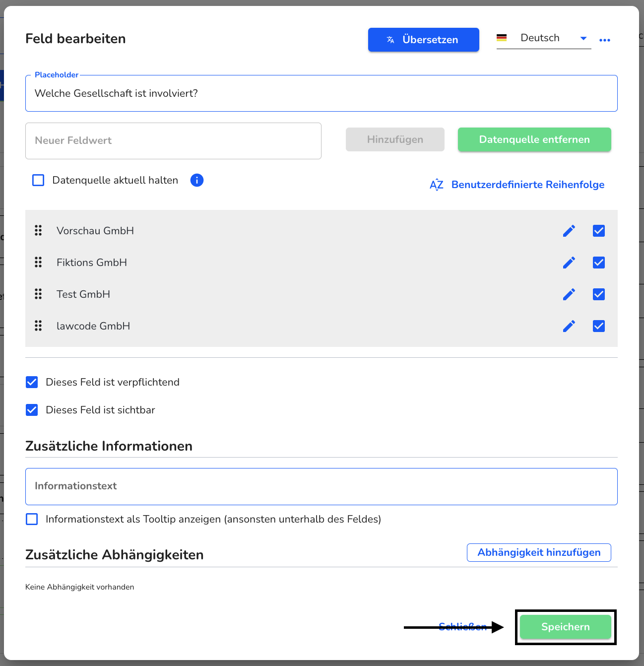Select the Vorschau GmbH list entry text
644x666 pixels.
coord(95,231)
